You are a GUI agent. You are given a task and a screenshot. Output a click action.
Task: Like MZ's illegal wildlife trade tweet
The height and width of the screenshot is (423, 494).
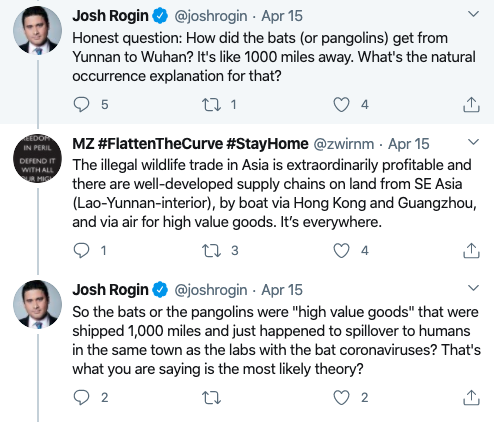341,251
